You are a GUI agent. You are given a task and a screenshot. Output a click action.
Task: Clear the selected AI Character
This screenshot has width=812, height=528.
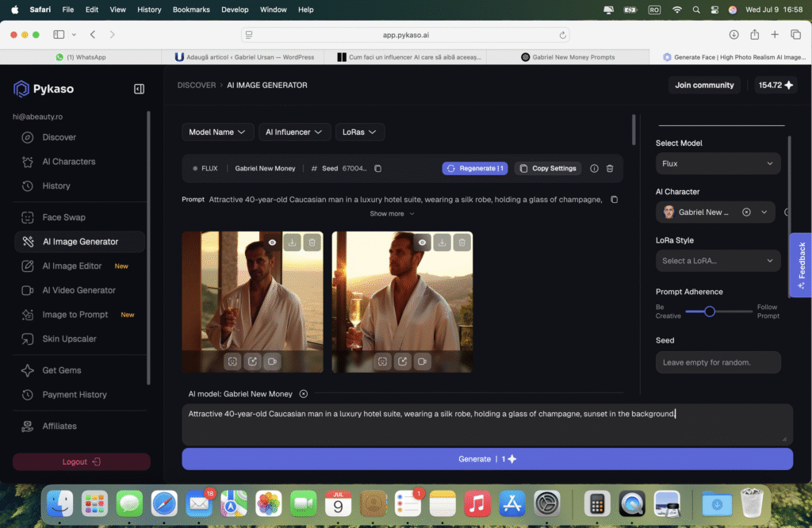746,212
